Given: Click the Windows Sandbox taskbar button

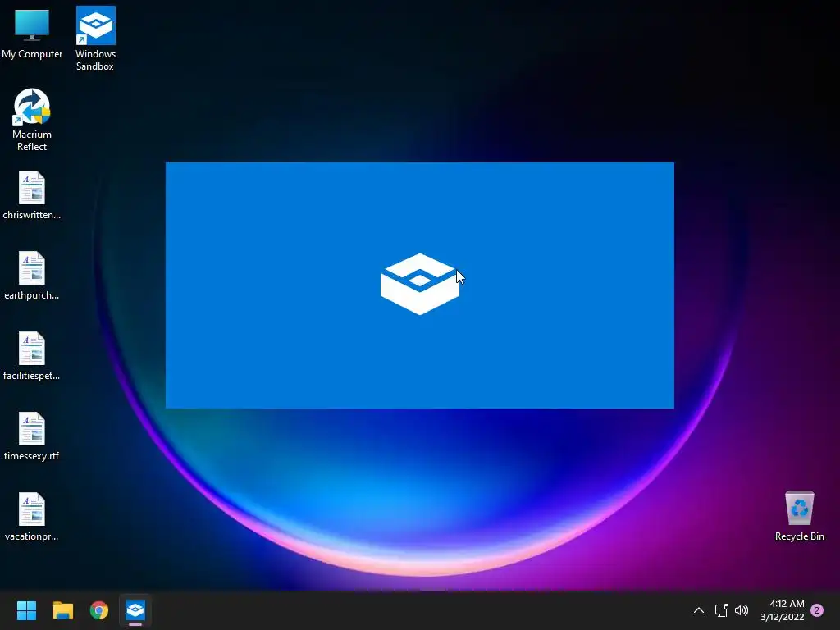Looking at the screenshot, I should (x=135, y=610).
